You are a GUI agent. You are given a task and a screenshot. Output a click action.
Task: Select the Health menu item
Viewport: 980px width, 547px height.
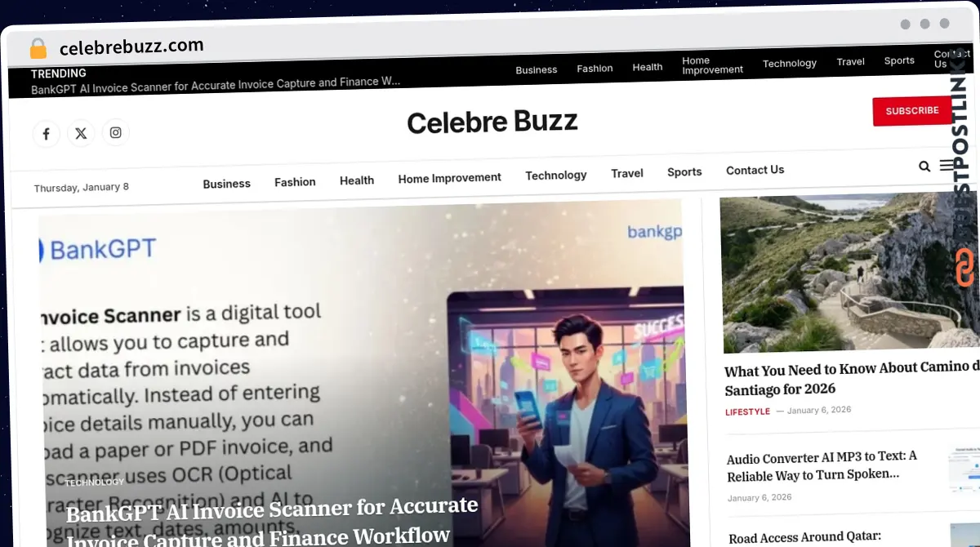tap(357, 180)
